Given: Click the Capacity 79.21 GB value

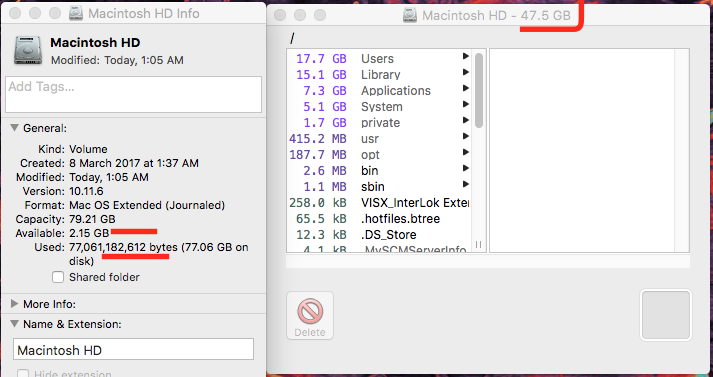Looking at the screenshot, I should (x=92, y=219).
